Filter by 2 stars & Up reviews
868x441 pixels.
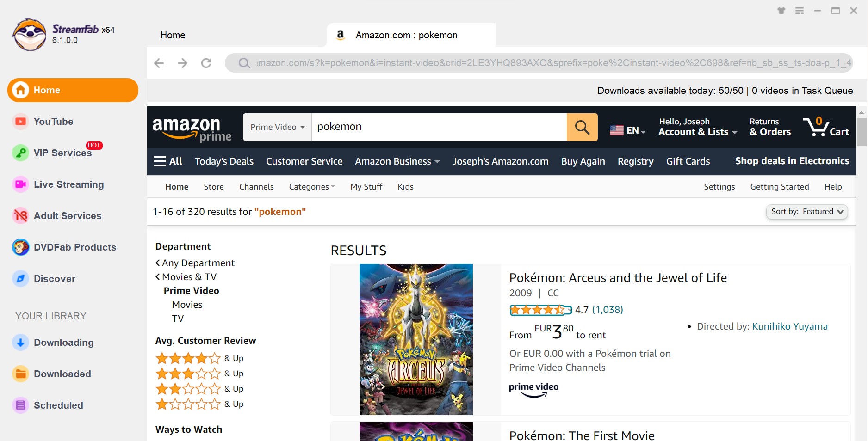pos(199,389)
